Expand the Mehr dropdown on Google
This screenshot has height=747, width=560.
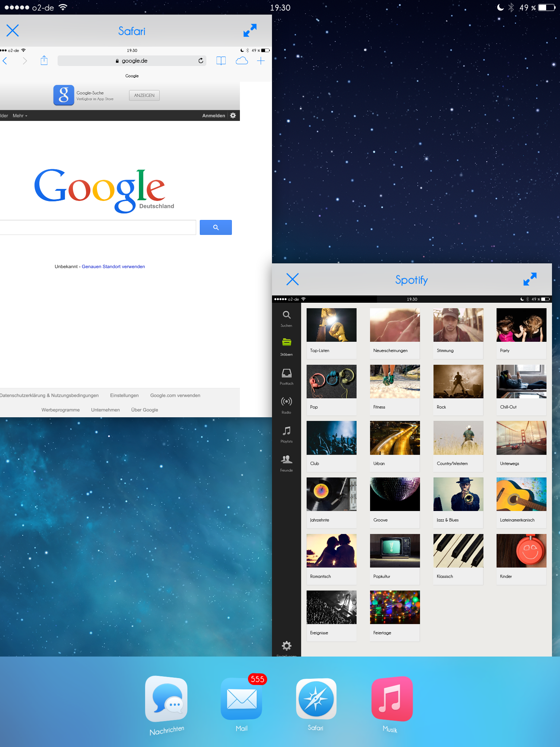coord(20,116)
